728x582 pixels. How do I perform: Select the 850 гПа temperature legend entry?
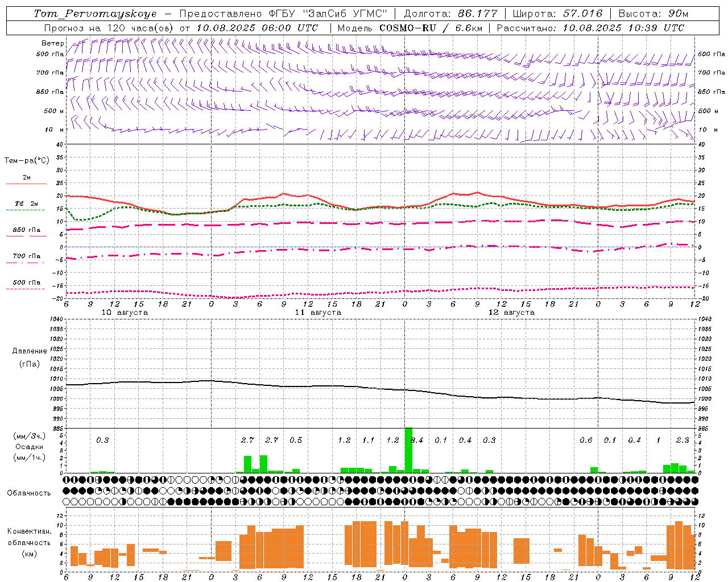[27, 230]
